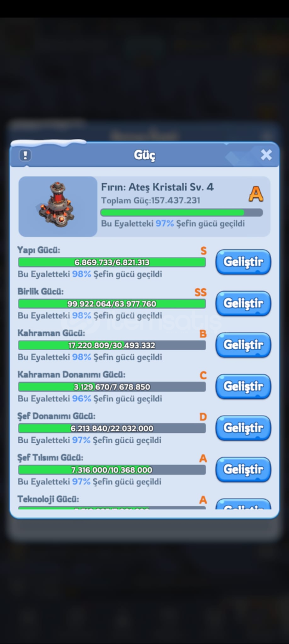The height and width of the screenshot is (644, 289).
Task: Click Geliştir for Yapı Gücü
Action: pyautogui.click(x=244, y=262)
